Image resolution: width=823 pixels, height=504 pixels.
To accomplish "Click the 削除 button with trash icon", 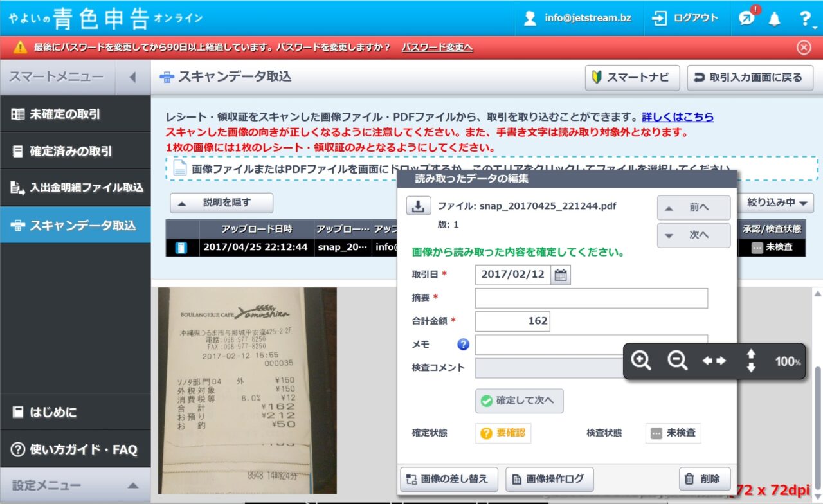I will (x=705, y=479).
